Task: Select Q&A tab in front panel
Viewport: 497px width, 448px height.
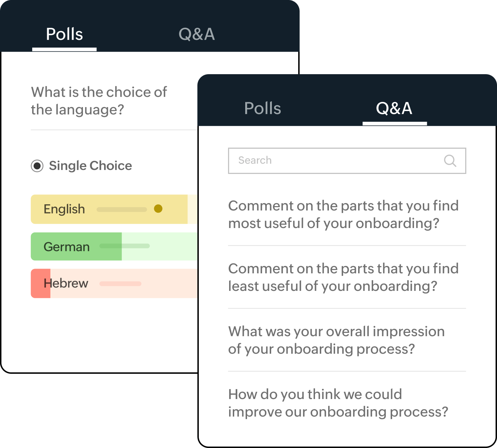Action: 394,109
